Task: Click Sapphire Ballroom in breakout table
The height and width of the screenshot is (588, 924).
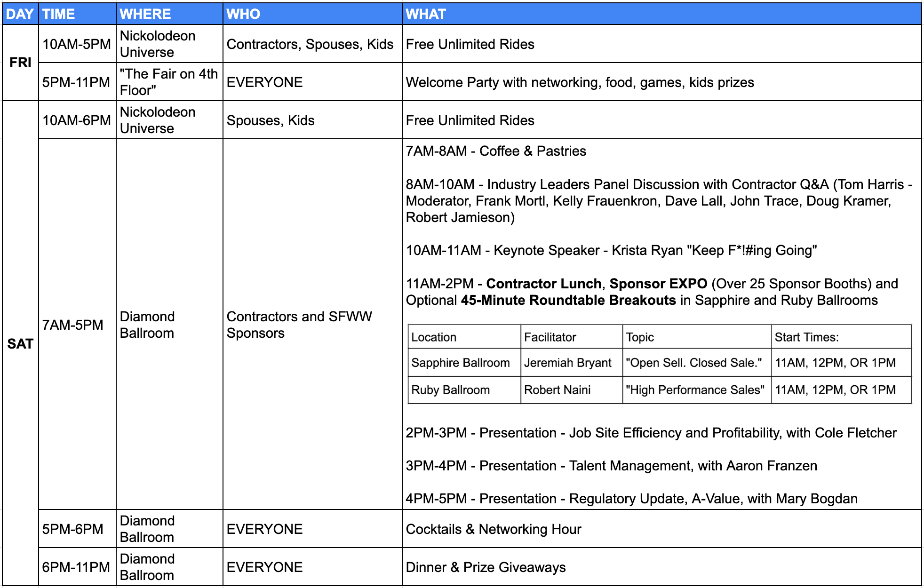Action: 461,363
